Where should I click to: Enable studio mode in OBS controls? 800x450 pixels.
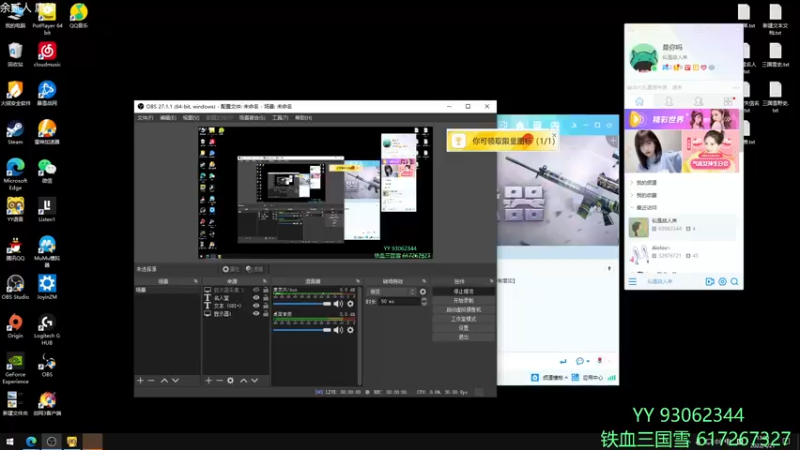click(463, 319)
